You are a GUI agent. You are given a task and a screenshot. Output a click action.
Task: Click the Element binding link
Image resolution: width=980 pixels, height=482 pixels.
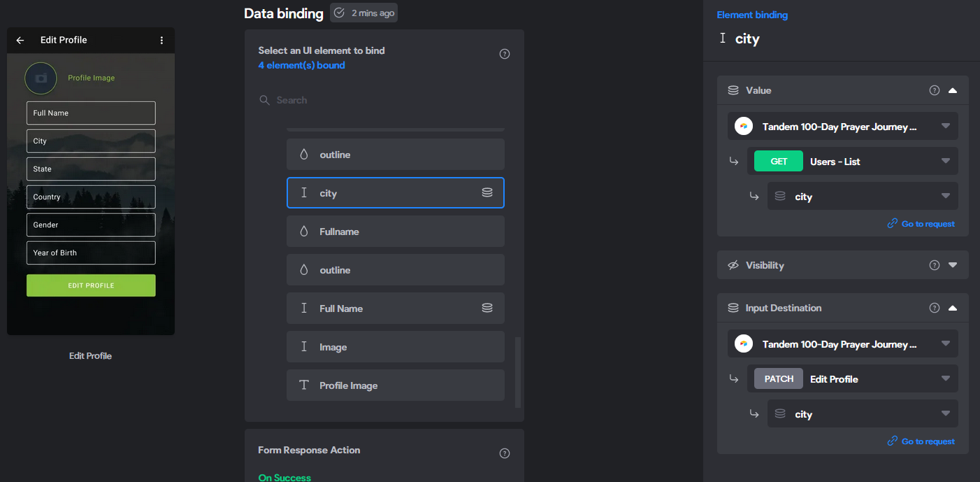pyautogui.click(x=752, y=15)
